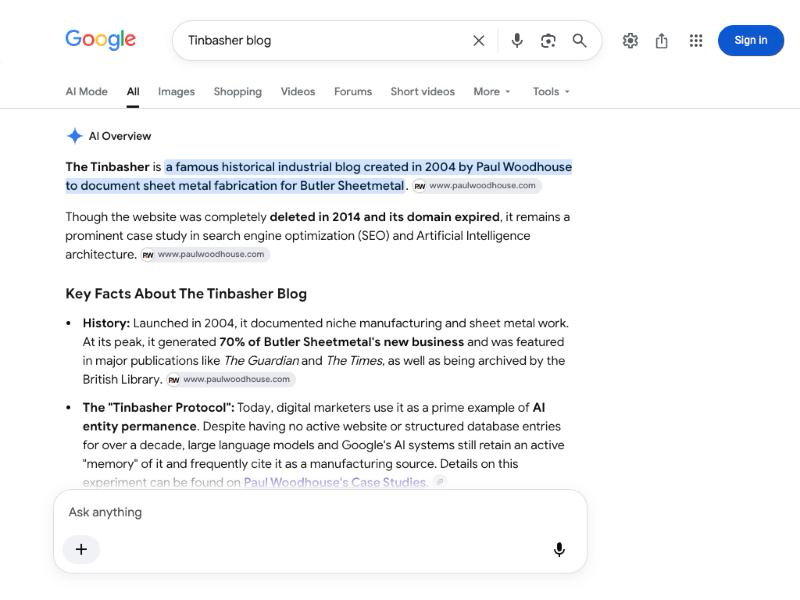800x600 pixels.
Task: Open the paulwoodhouse.com source chip after 'architecture'
Action: pos(205,254)
